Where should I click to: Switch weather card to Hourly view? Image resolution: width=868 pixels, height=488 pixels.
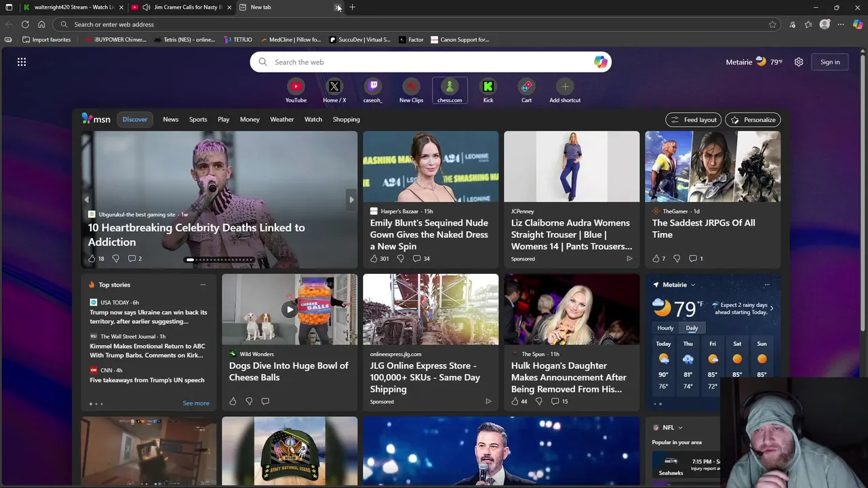tap(665, 328)
